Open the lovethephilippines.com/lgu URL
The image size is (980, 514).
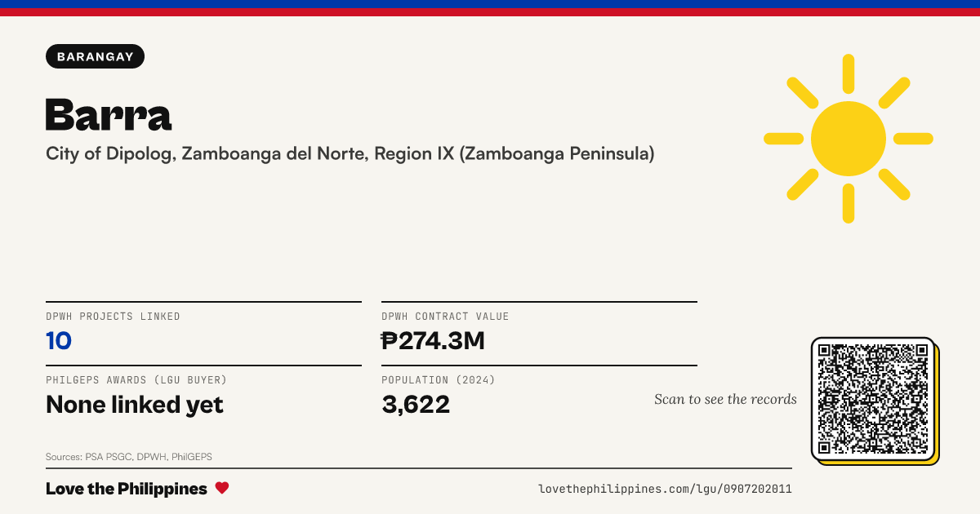pyautogui.click(x=665, y=489)
